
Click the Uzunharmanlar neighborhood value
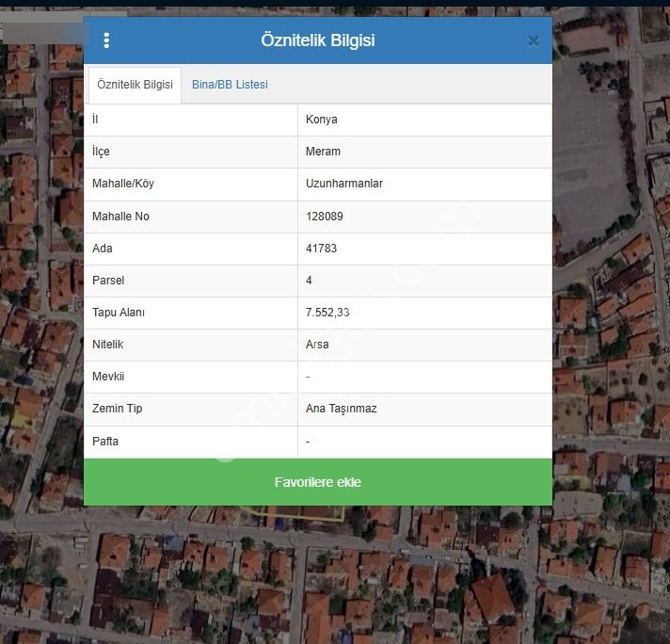coord(344,184)
